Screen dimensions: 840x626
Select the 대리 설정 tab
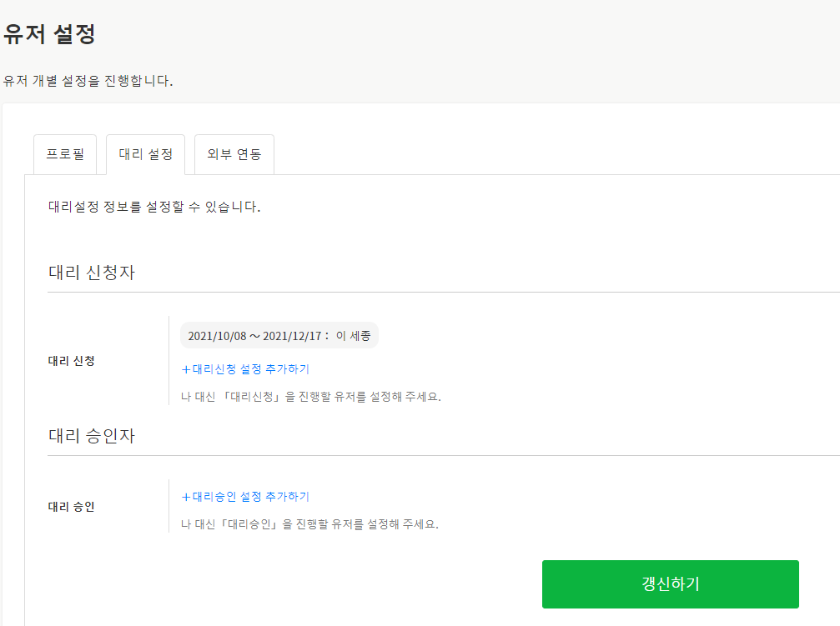146,154
